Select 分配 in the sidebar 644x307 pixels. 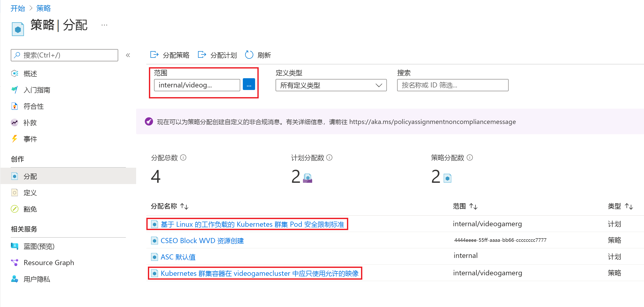pyautogui.click(x=68, y=176)
